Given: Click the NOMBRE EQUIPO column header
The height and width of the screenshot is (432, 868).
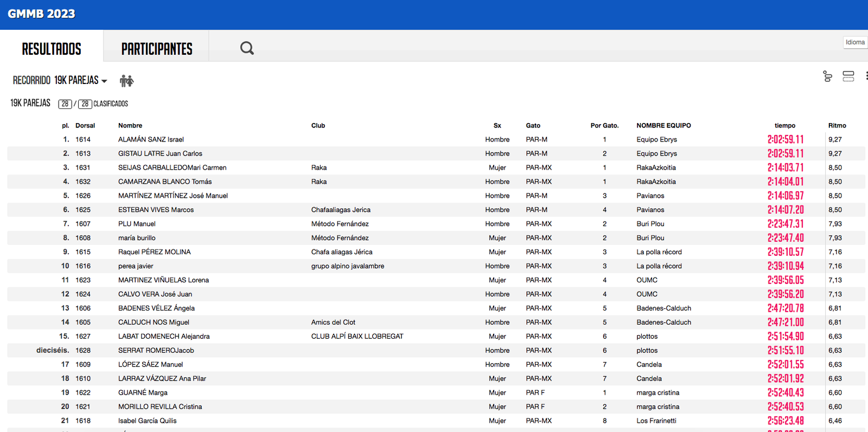Looking at the screenshot, I should coord(663,125).
